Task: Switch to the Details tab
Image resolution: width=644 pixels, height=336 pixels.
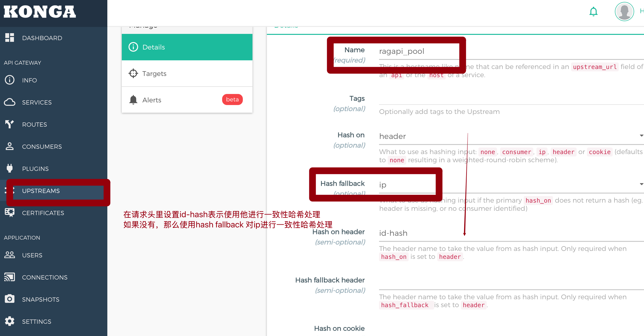Action: coord(154,47)
